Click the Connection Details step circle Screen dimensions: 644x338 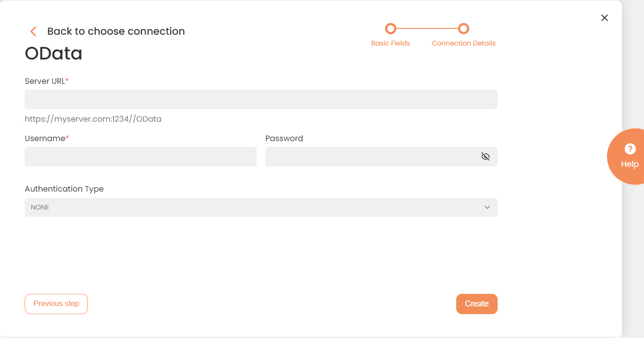pyautogui.click(x=463, y=29)
